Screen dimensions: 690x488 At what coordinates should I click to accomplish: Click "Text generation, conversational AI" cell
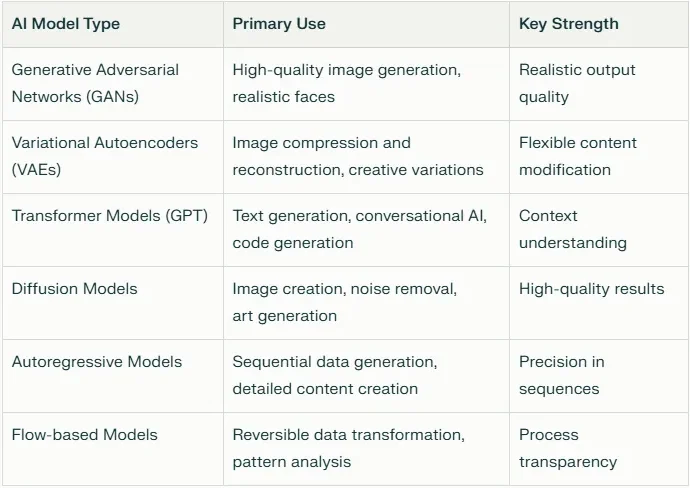[x=360, y=229]
